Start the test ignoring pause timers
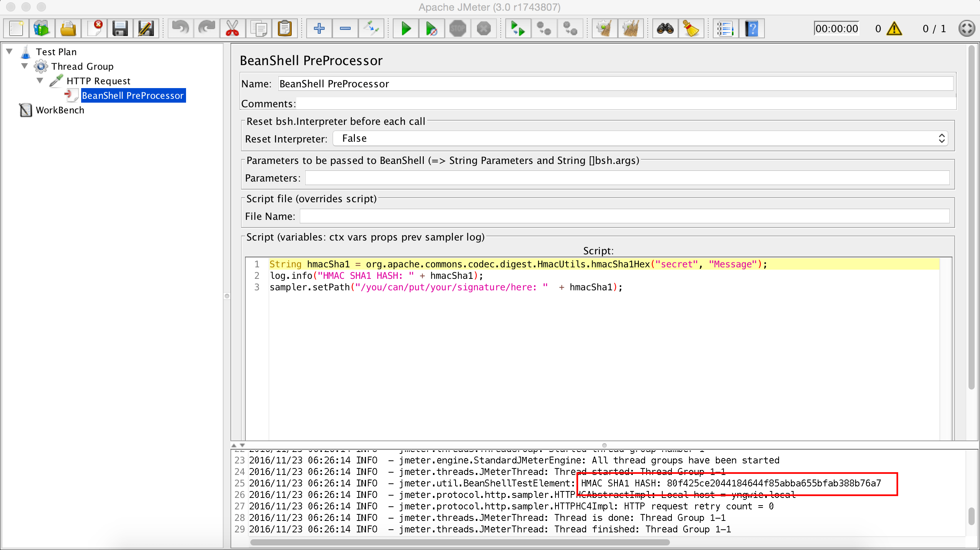 (431, 28)
